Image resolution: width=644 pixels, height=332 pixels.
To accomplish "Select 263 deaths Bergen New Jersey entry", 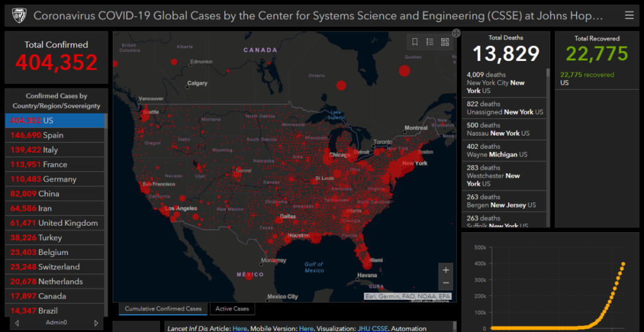I will tap(504, 201).
